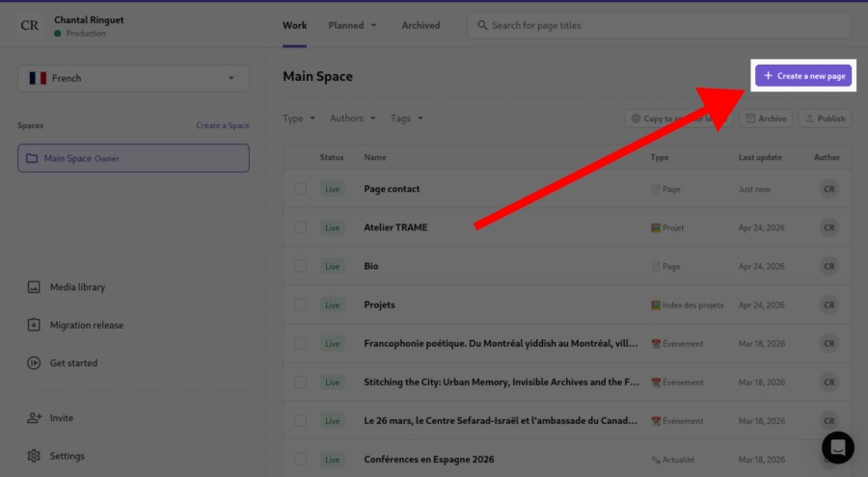Open the Bio page entry
Screen dimensions: 868x477
click(371, 266)
